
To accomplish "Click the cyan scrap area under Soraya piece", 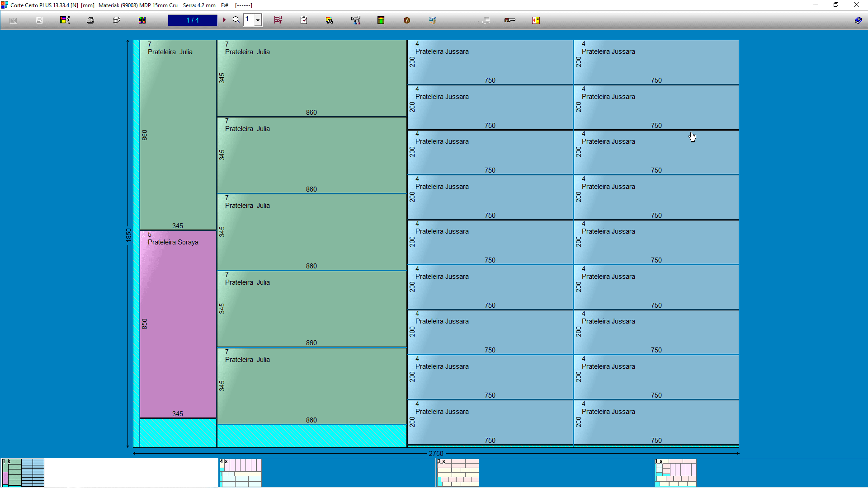I will [178, 433].
